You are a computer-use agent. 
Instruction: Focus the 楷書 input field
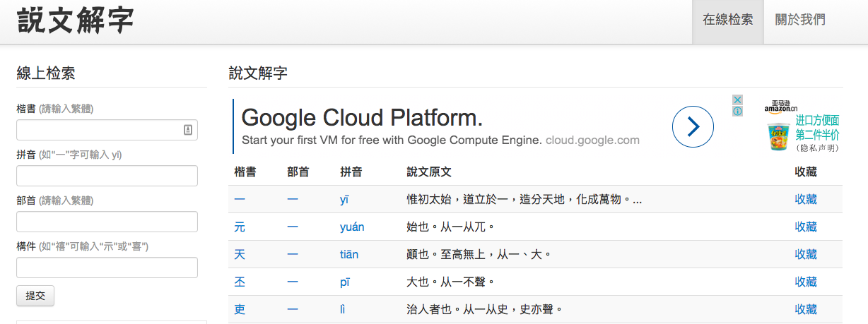click(x=107, y=130)
